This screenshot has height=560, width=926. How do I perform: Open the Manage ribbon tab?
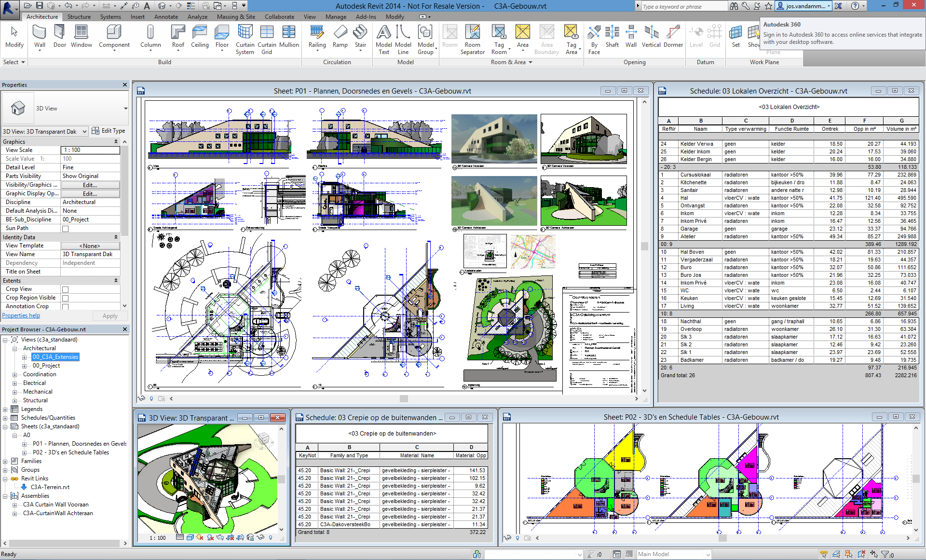point(336,16)
